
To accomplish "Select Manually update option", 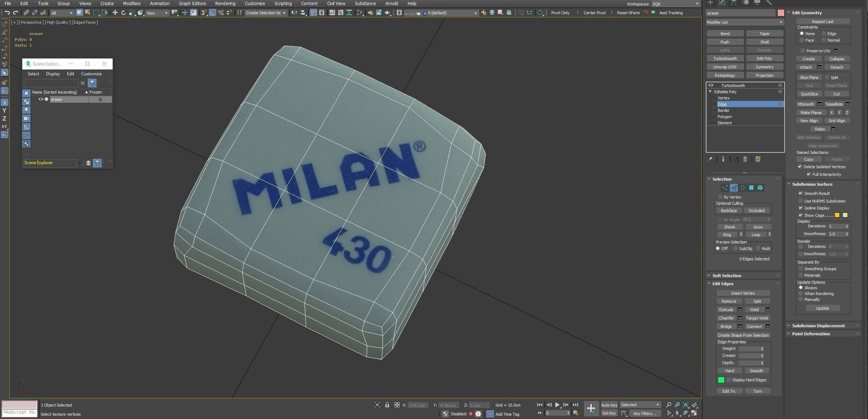I will click(801, 299).
